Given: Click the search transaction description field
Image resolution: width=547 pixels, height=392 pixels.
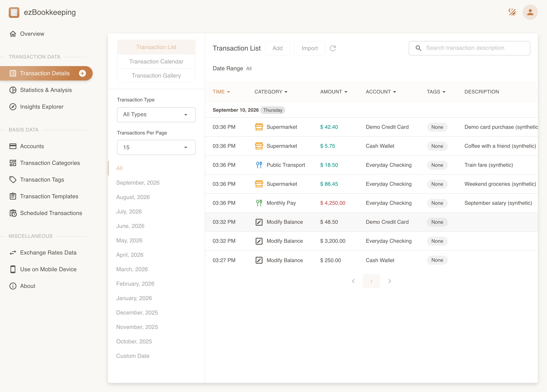Looking at the screenshot, I should pos(469,48).
